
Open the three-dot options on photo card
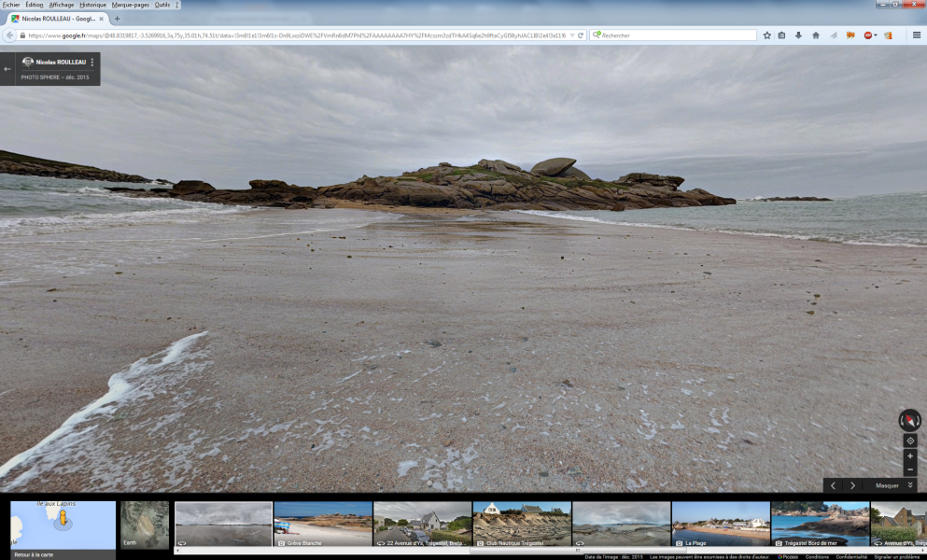tap(92, 63)
